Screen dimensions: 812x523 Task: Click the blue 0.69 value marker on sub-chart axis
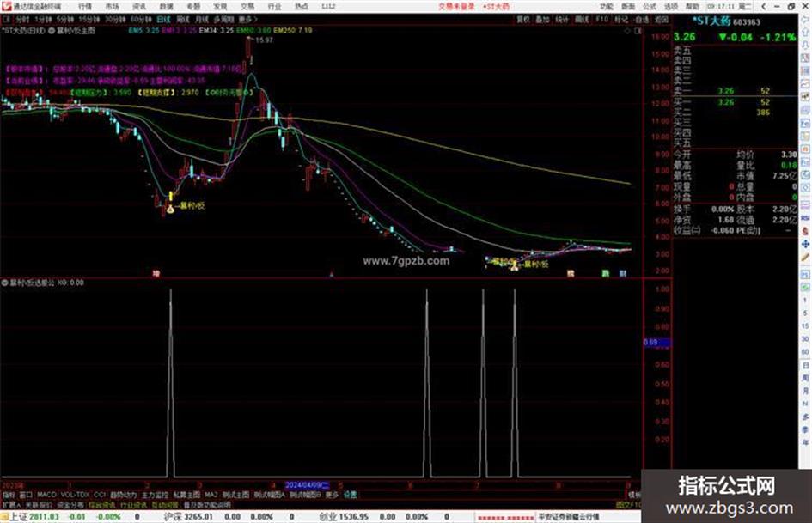(x=656, y=343)
